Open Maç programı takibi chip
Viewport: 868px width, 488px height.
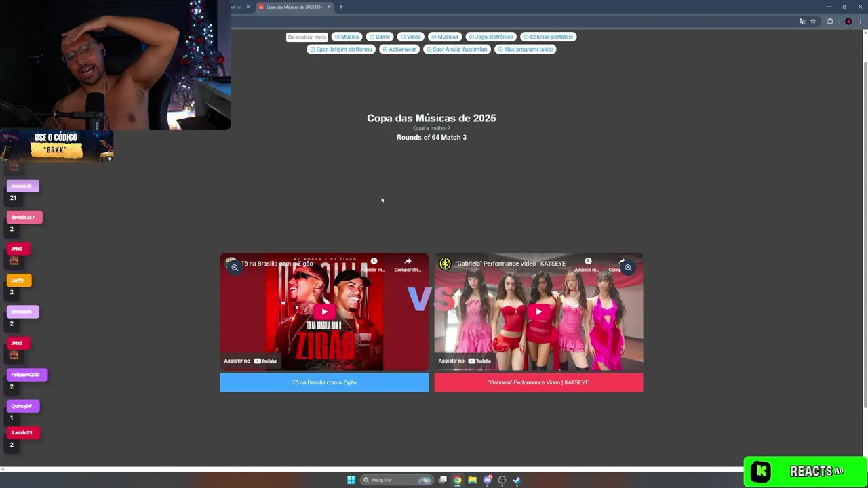tap(525, 49)
